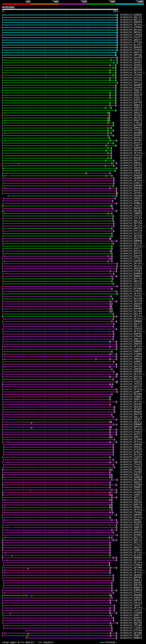Select hit label UniRef100_Q9C7F8

pyautogui.click(x=131, y=165)
